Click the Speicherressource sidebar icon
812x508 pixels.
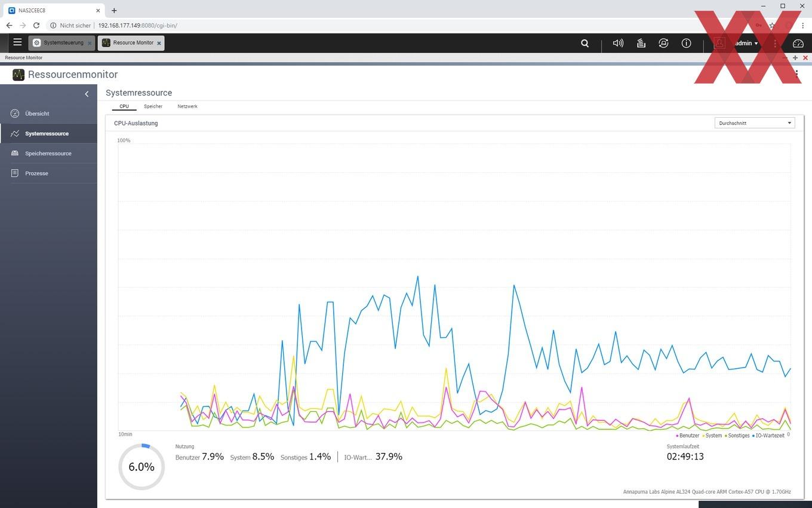click(x=15, y=154)
